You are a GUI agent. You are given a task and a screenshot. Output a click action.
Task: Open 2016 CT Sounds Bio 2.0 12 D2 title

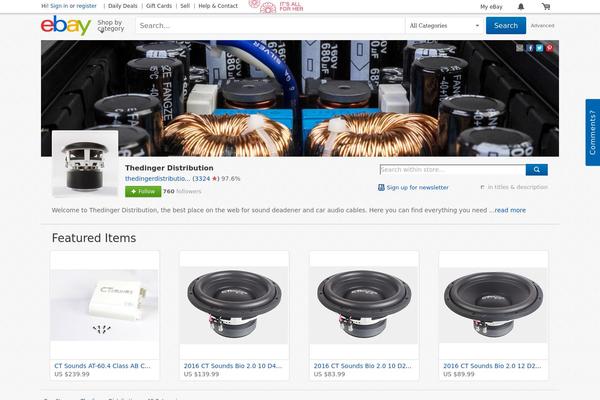pyautogui.click(x=492, y=366)
